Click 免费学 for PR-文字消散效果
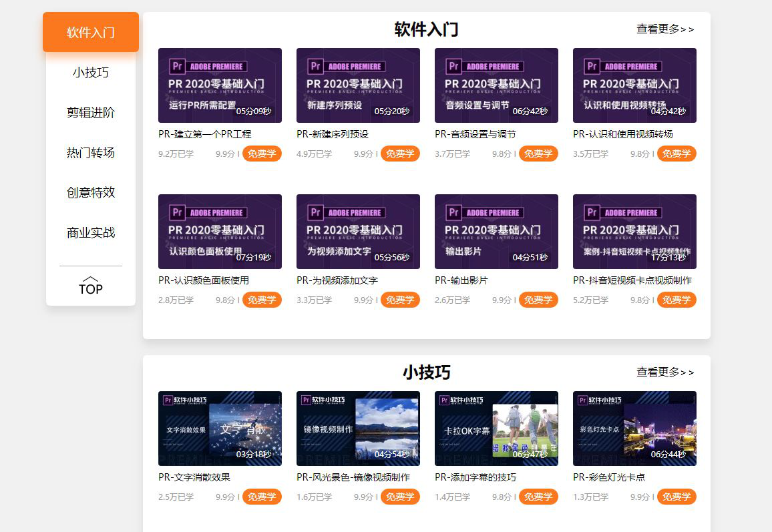Image resolution: width=772 pixels, height=532 pixels. 262,497
